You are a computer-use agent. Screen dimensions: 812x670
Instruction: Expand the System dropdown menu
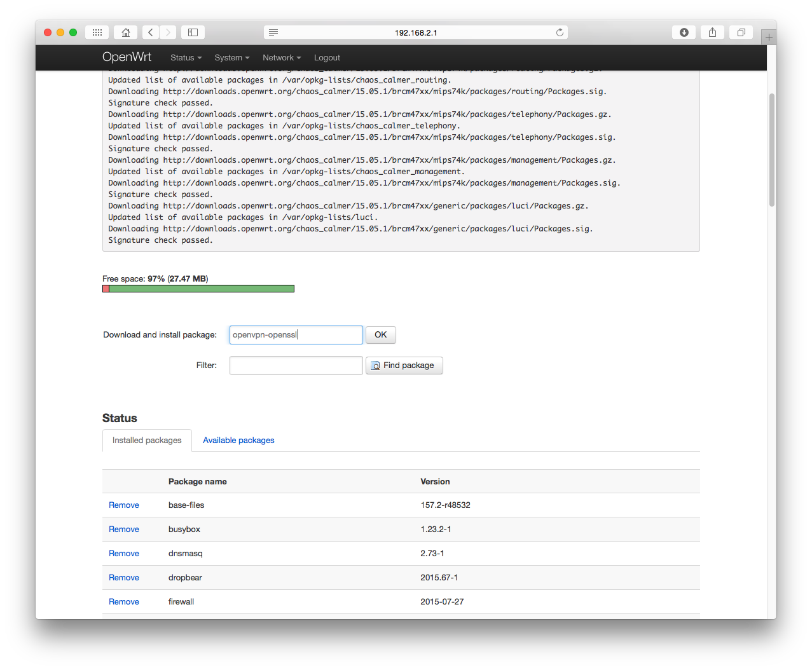point(232,58)
